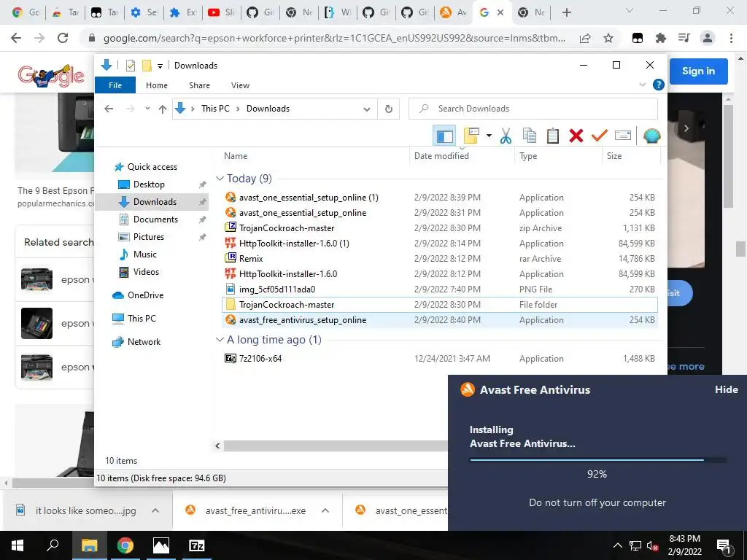Click the Refresh button beside address bar
The height and width of the screenshot is (560, 747).
tap(389, 109)
